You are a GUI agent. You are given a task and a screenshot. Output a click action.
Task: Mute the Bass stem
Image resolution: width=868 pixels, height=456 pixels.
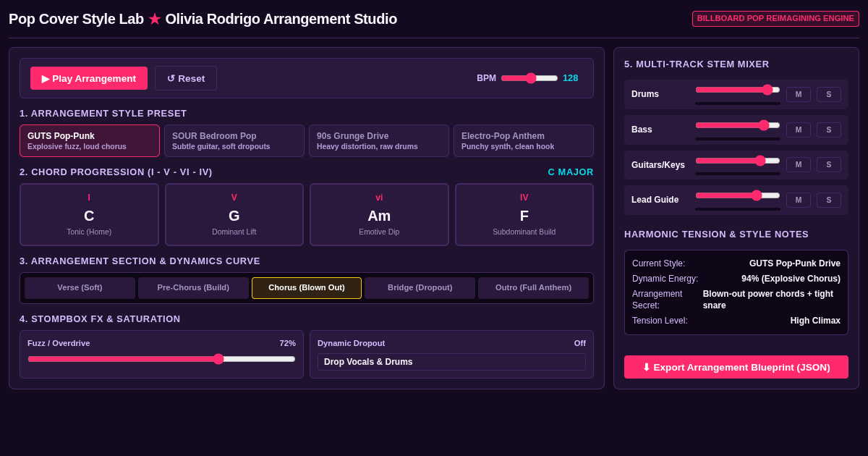tap(799, 130)
